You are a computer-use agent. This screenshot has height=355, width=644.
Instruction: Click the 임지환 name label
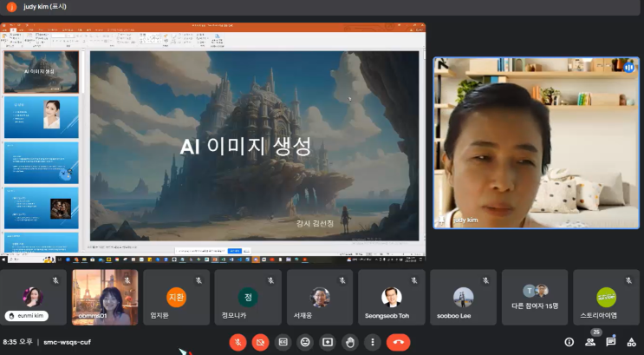point(159,316)
